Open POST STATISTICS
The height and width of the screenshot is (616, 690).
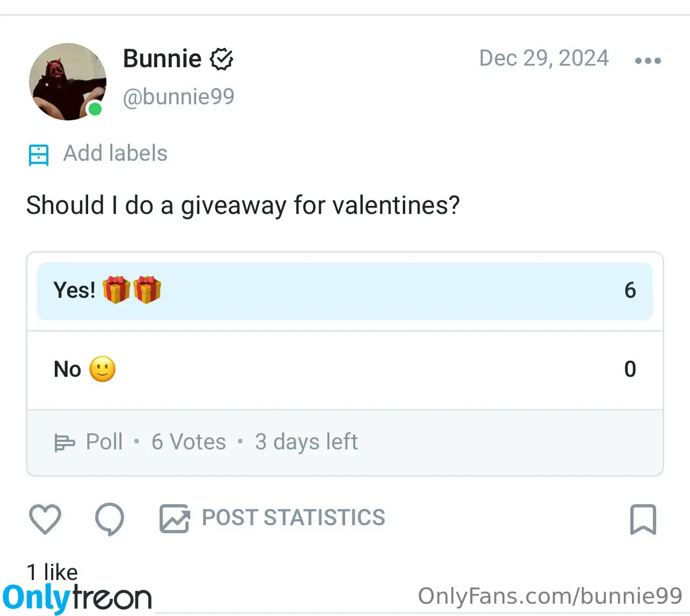293,518
